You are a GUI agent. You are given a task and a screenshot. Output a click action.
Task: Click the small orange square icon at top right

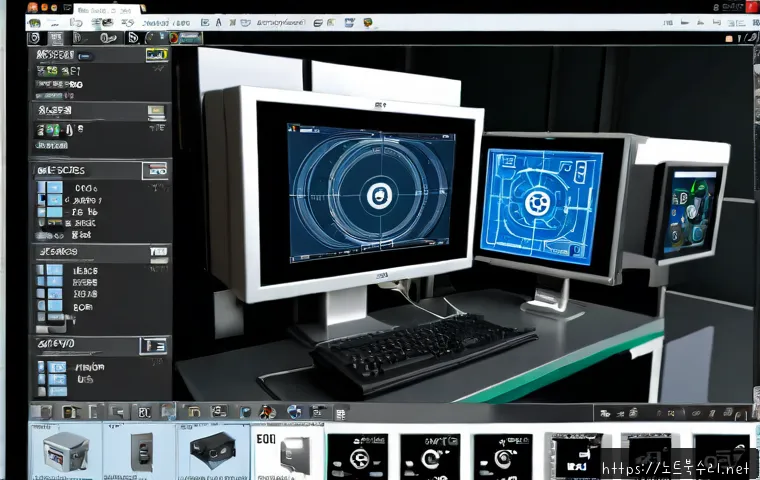coord(729,39)
